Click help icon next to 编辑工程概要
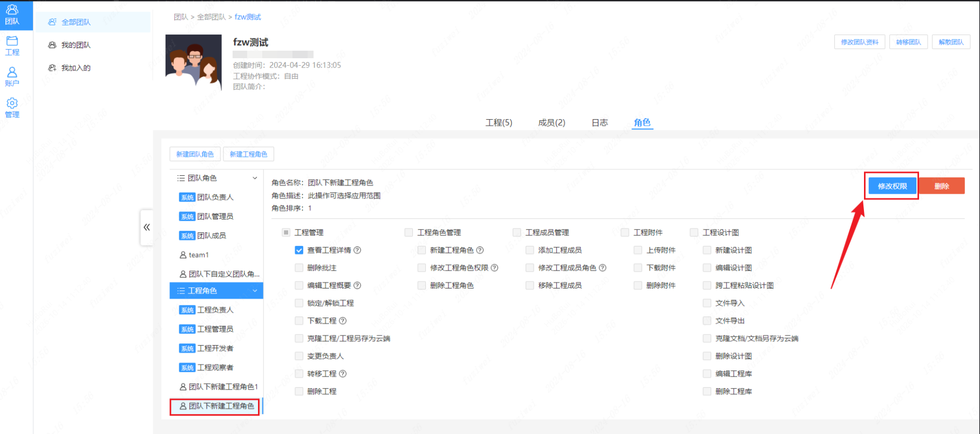 tap(357, 285)
